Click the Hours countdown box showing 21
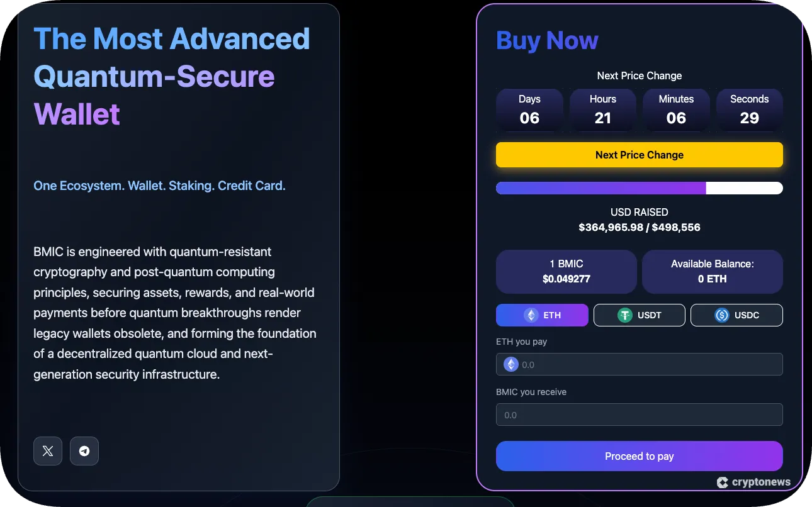812x507 pixels. [602, 110]
